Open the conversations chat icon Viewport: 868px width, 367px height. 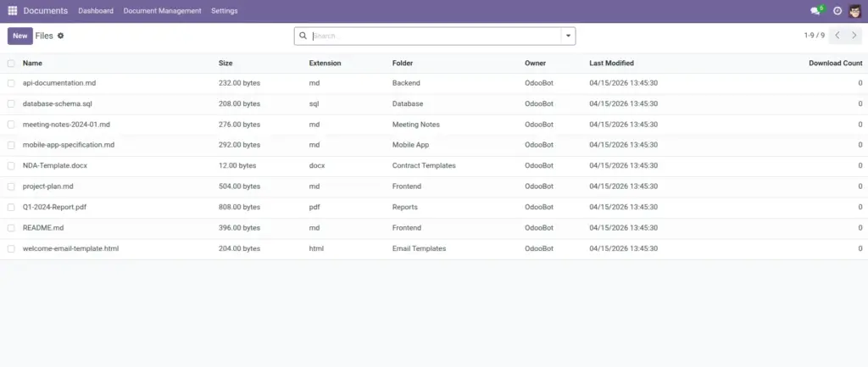point(815,11)
